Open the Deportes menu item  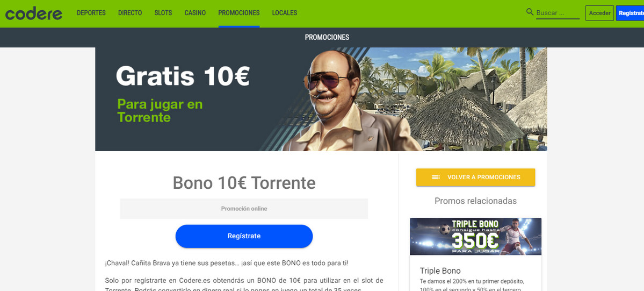91,13
